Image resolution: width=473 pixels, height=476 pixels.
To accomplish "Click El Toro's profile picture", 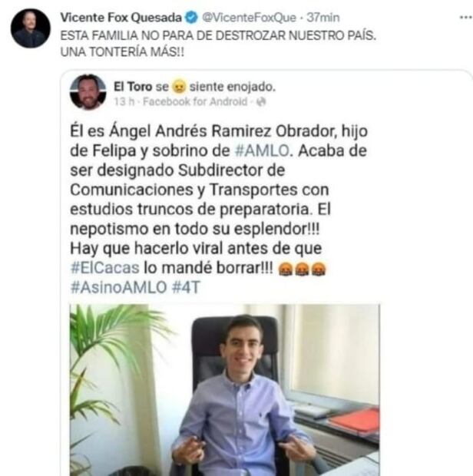I will (88, 91).
